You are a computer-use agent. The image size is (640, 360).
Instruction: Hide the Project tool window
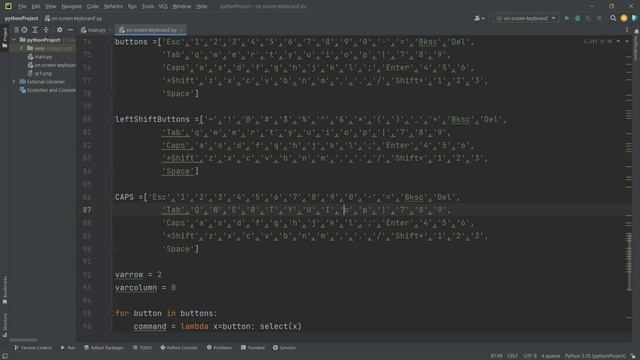pos(70,30)
